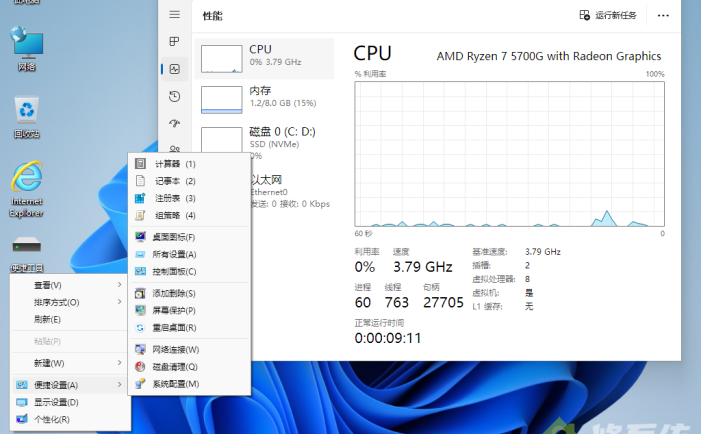701x434 pixels.
Task: Choose All settings (所有设置) entry
Action: point(189,254)
